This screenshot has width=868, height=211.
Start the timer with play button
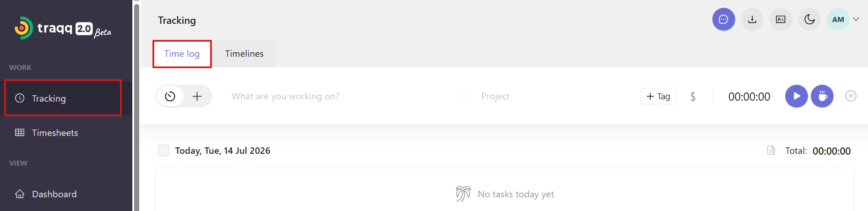click(796, 96)
